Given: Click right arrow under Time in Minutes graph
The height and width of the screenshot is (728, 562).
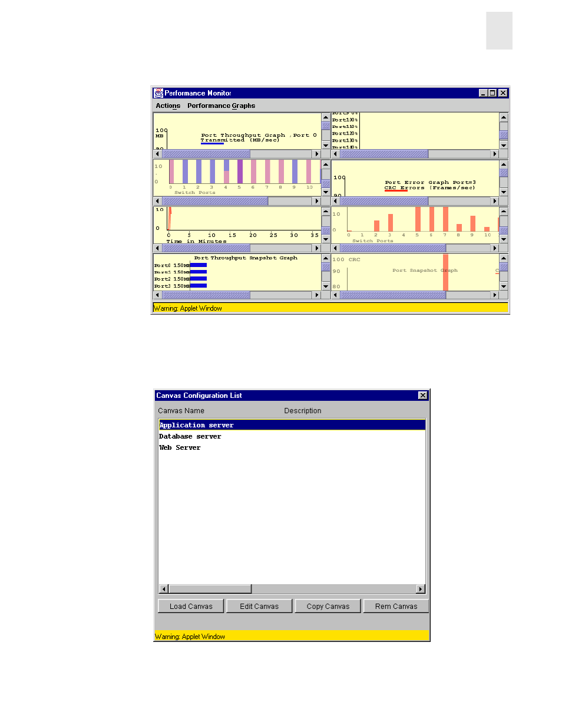Looking at the screenshot, I should (x=317, y=248).
